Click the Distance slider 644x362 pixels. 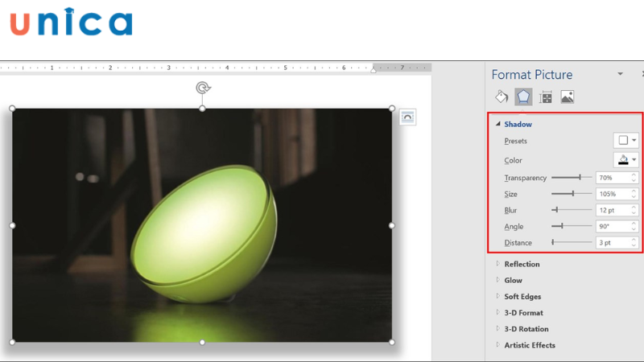pyautogui.click(x=572, y=242)
